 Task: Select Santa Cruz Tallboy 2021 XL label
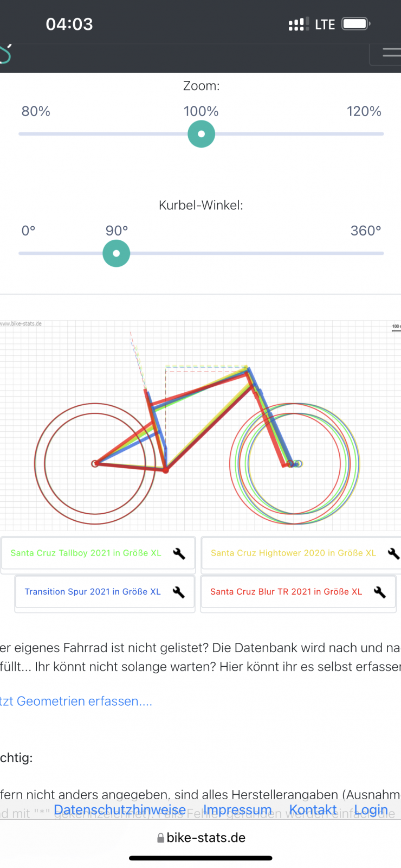coord(86,553)
